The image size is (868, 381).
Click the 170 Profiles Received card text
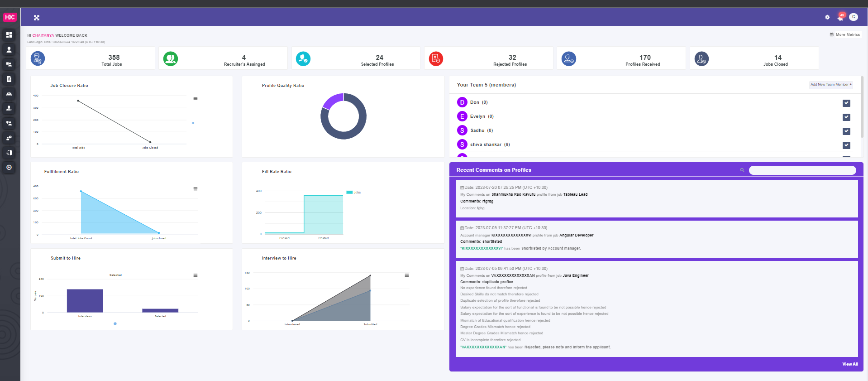(x=643, y=60)
